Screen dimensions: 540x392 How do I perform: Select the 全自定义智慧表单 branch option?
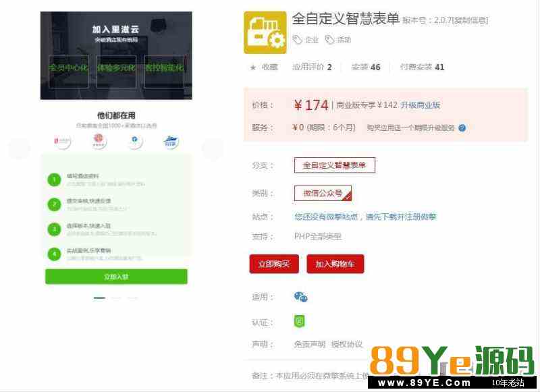point(334,165)
